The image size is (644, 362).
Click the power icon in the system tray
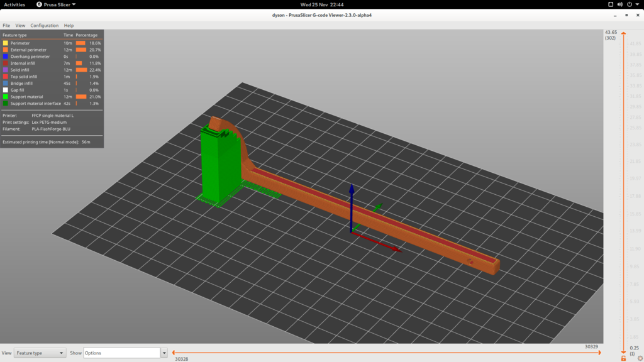click(x=629, y=4)
